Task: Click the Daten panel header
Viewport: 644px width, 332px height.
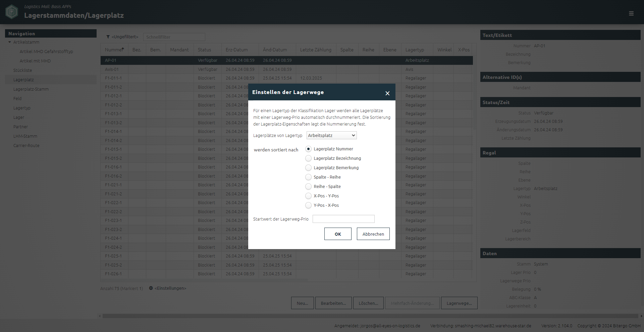Action: tap(560, 253)
